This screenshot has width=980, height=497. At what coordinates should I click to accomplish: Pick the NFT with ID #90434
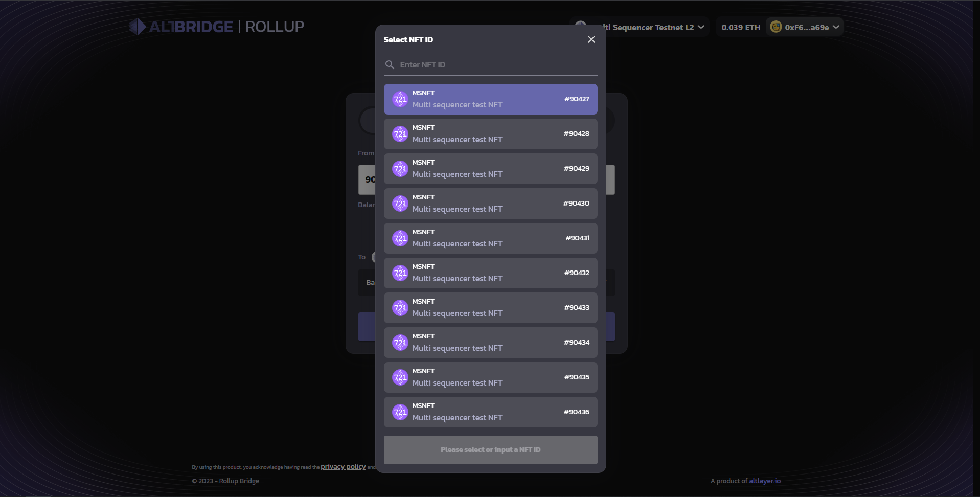[x=491, y=343]
